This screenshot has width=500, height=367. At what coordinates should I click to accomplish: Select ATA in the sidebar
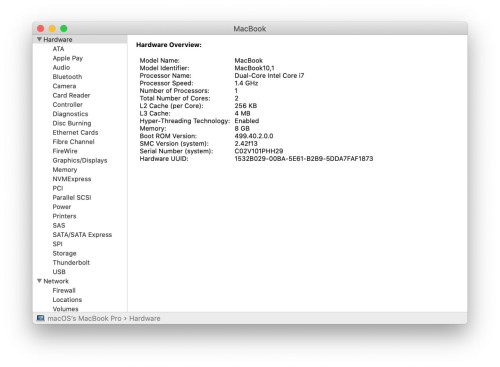(x=58, y=49)
